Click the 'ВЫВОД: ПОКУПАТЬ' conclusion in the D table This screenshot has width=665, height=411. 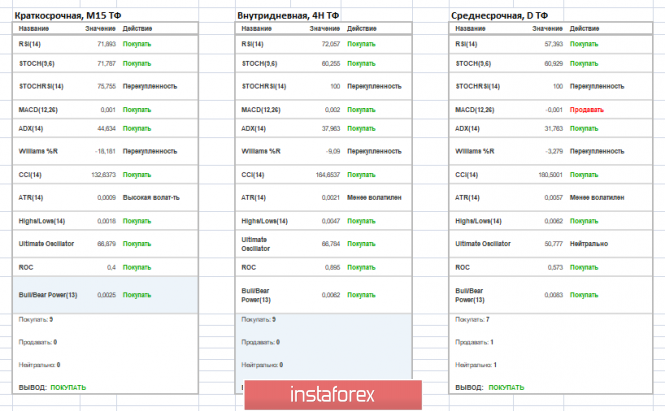coord(489,388)
